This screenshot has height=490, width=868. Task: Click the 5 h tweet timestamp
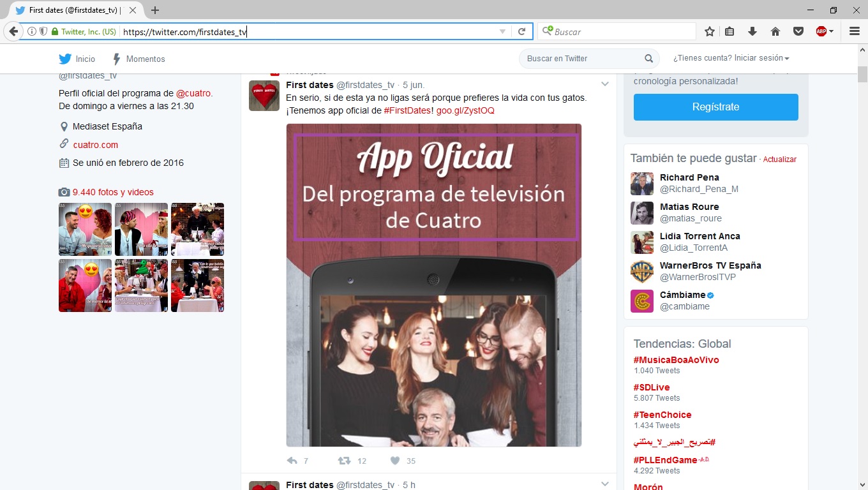pyautogui.click(x=409, y=485)
